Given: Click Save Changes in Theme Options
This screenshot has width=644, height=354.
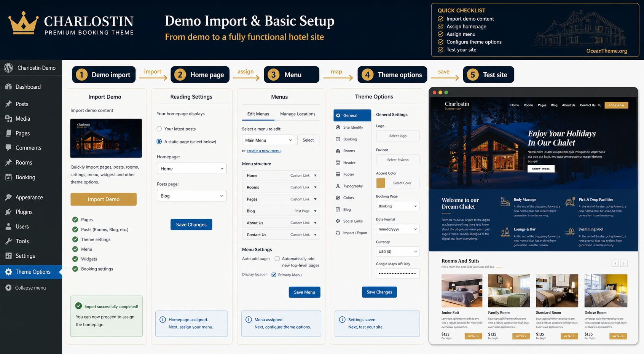Looking at the screenshot, I should coord(379,292).
